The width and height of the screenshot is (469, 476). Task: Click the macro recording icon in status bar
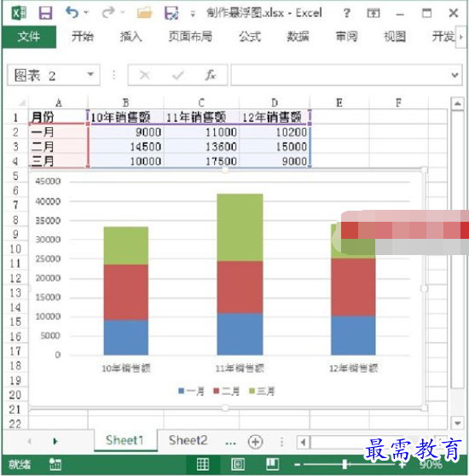click(x=55, y=464)
